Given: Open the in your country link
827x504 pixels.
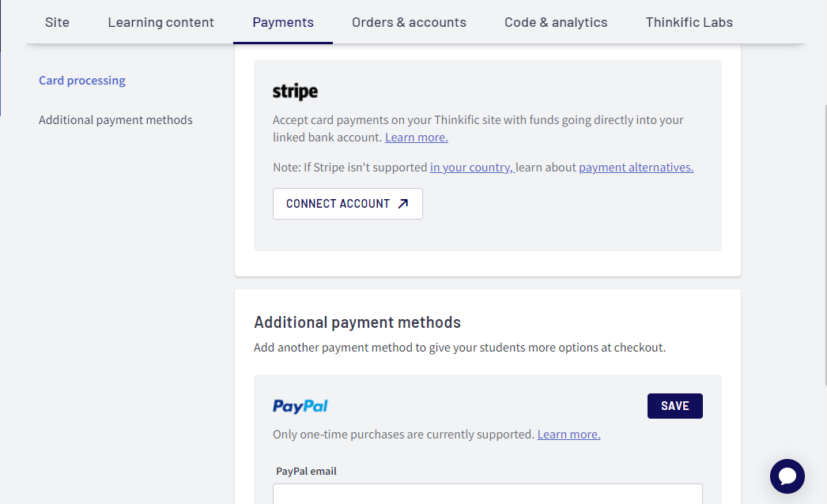Looking at the screenshot, I should coord(472,167).
